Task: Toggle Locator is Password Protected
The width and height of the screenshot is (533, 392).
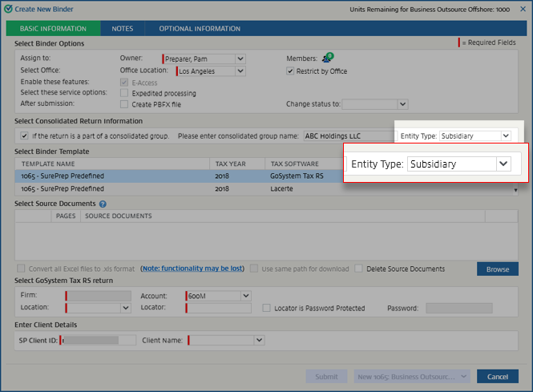Action: 266,308
